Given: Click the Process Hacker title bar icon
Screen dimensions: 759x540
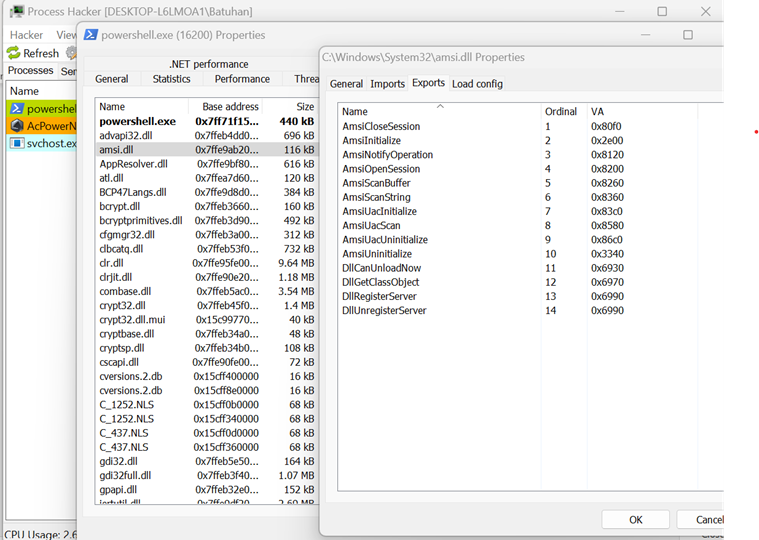Looking at the screenshot, I should coord(17,11).
